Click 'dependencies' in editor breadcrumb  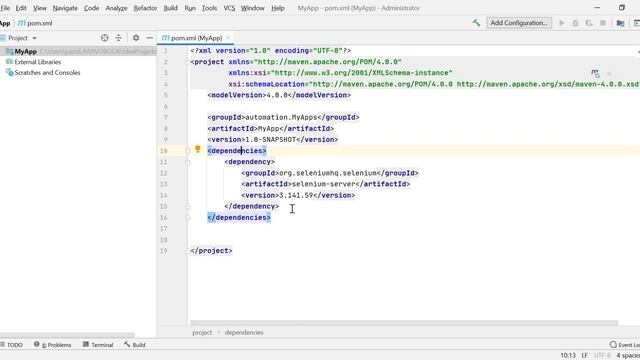[244, 333]
